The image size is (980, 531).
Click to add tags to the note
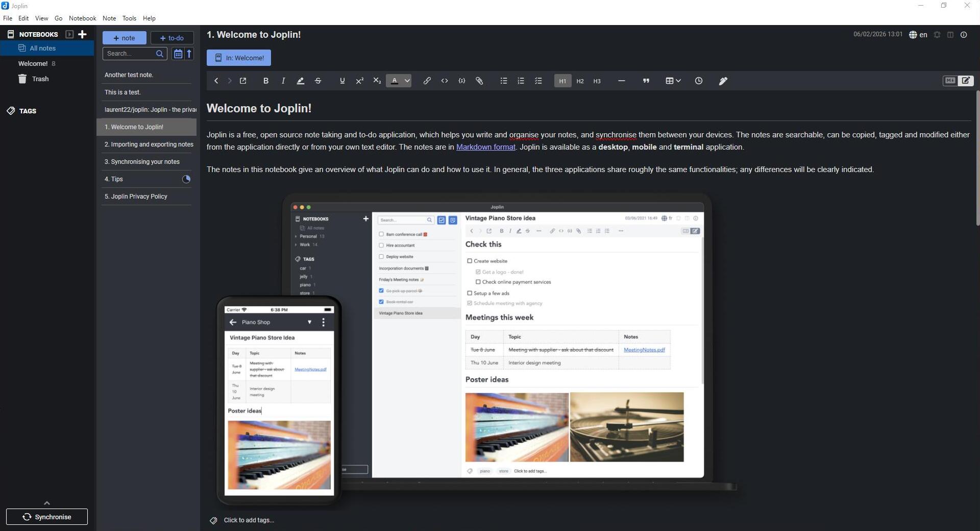point(249,520)
